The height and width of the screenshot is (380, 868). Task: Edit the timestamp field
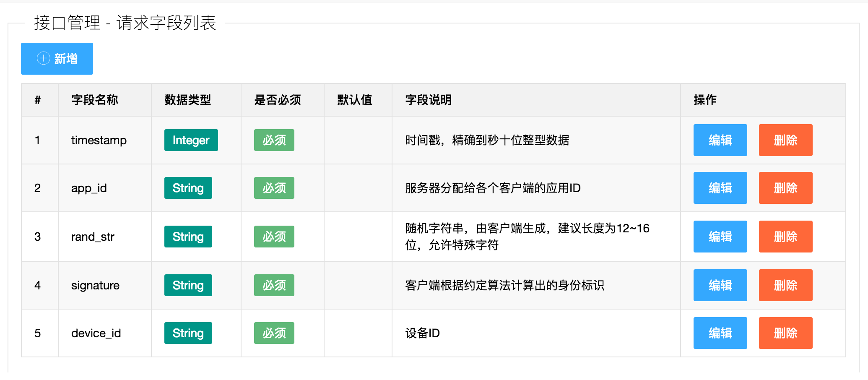[x=720, y=140]
